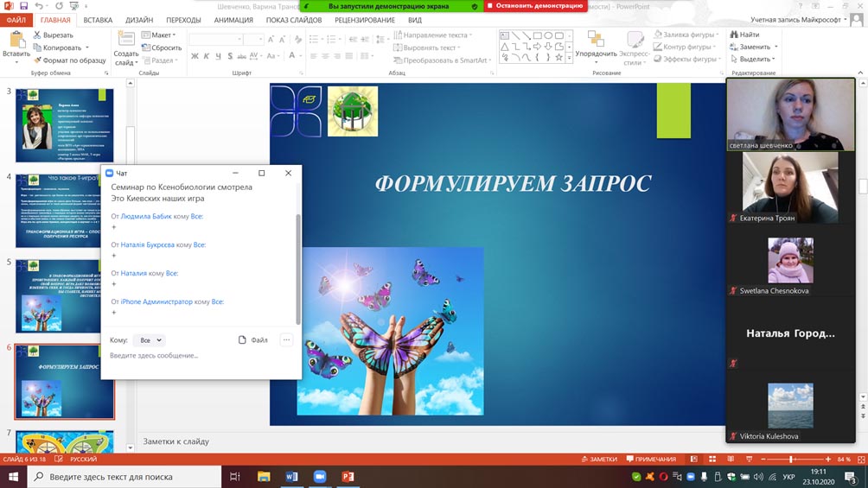
Task: Click the Save floppy disk icon
Action: [x=23, y=6]
